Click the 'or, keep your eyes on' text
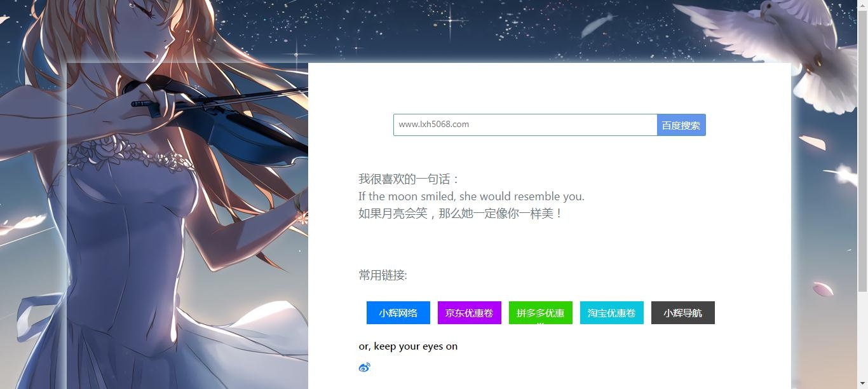The height and width of the screenshot is (389, 868). (x=408, y=346)
